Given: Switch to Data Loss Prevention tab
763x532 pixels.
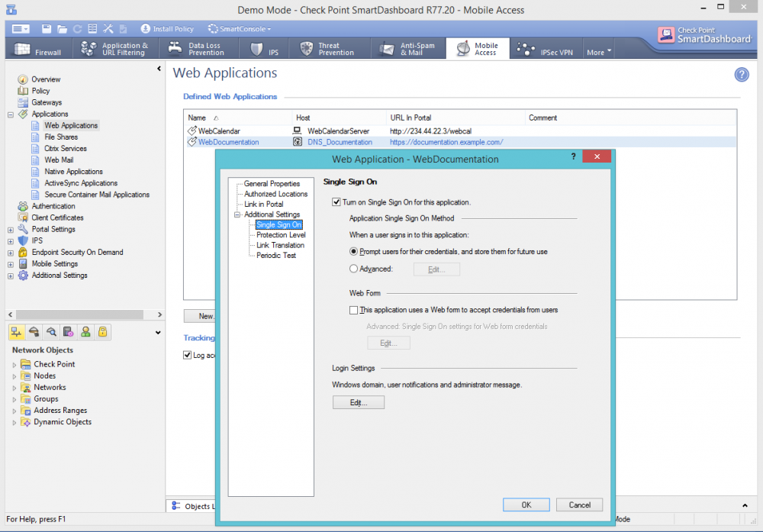Looking at the screenshot, I should click(x=197, y=49).
